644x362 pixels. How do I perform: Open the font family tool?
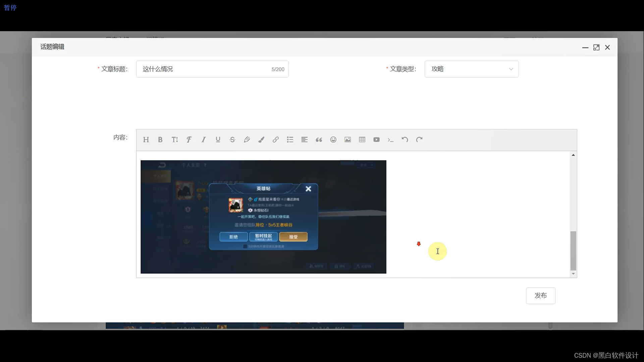(x=189, y=140)
